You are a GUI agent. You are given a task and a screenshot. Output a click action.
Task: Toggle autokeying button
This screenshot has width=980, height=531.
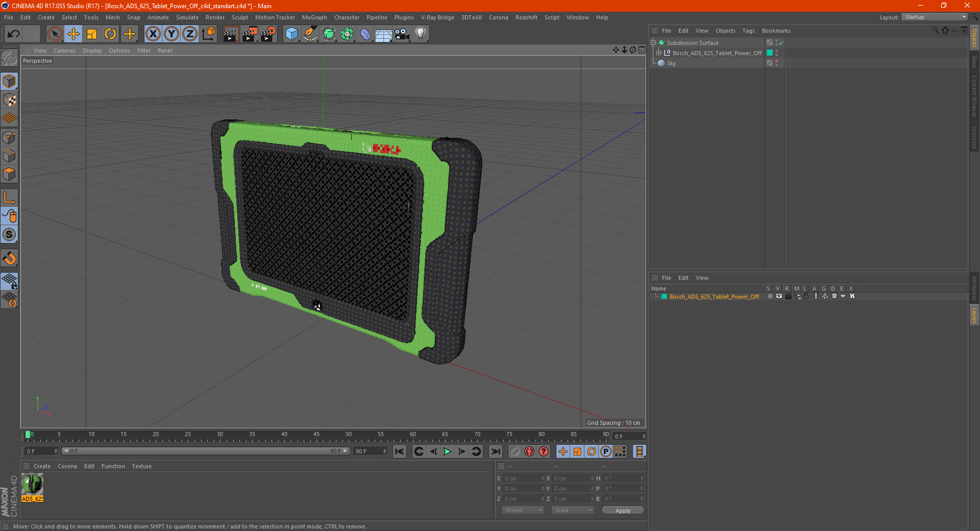pos(529,451)
